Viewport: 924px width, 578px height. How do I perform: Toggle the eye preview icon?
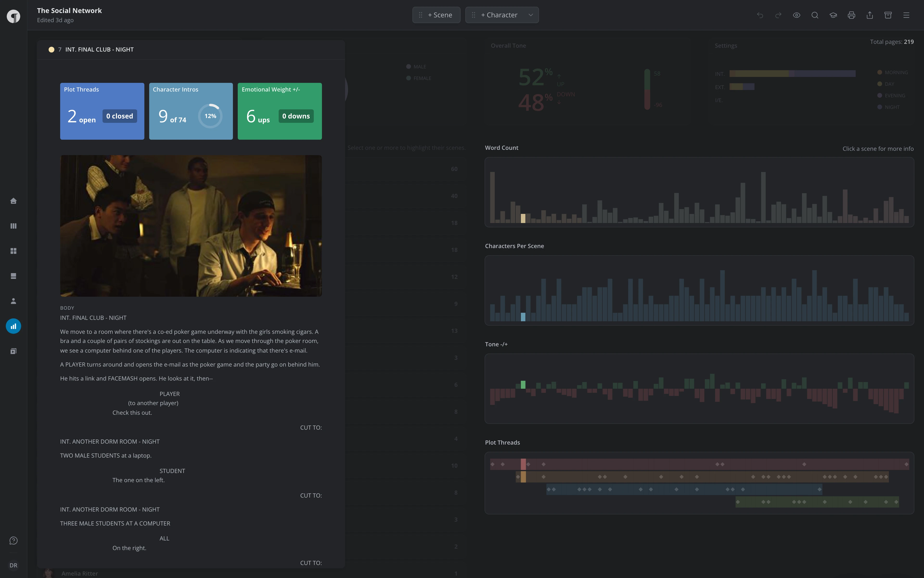tap(796, 15)
